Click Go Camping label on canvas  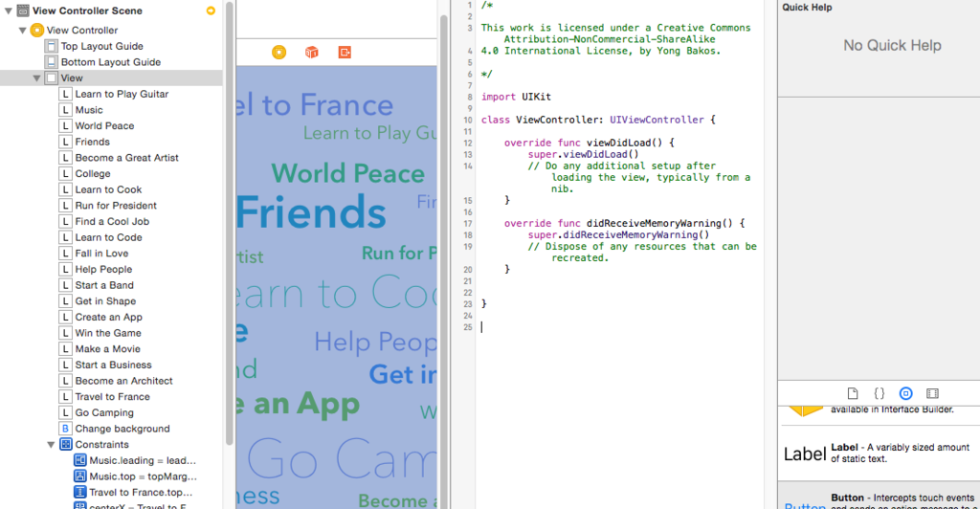point(343,459)
